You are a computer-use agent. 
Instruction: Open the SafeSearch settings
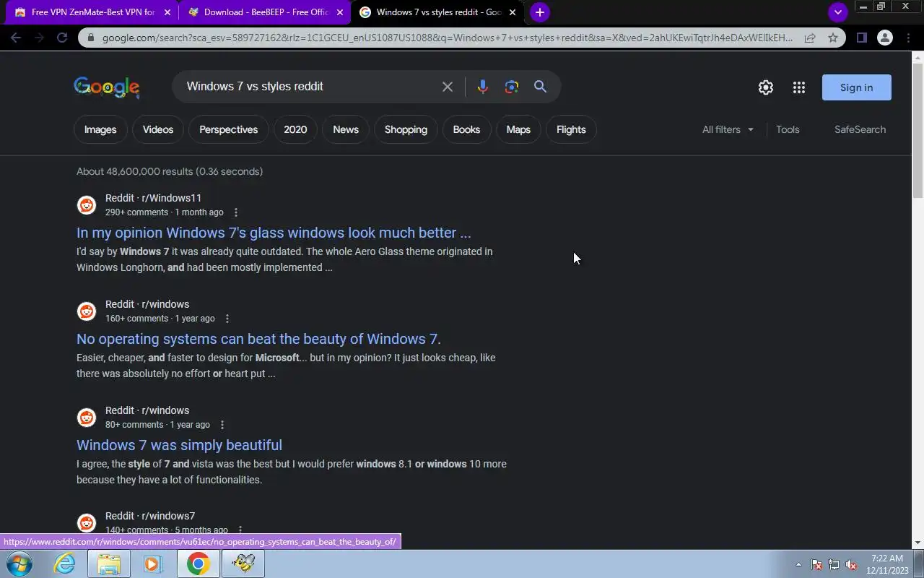[860, 129]
